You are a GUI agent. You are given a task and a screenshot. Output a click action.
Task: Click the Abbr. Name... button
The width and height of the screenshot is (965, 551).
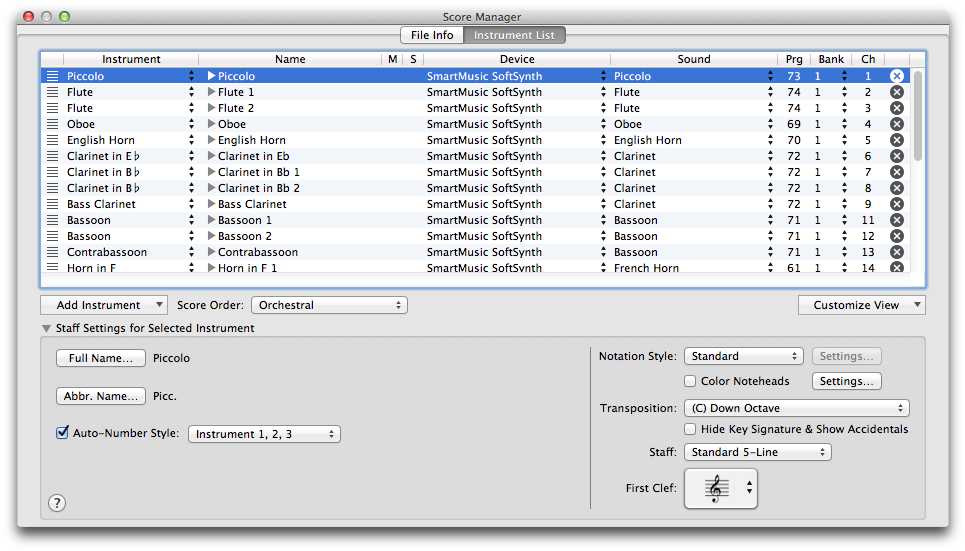[x=100, y=396]
